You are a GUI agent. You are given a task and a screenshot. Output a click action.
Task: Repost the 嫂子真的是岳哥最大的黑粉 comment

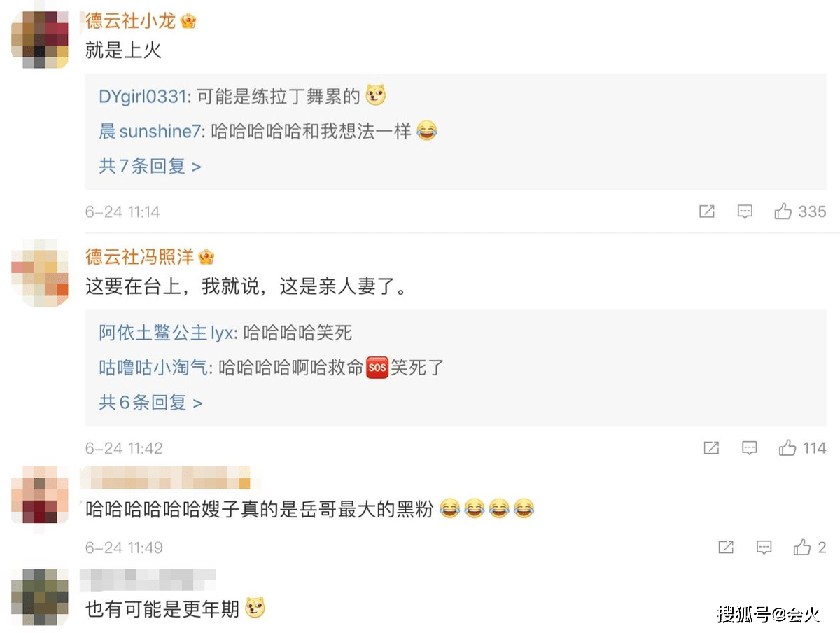(726, 548)
